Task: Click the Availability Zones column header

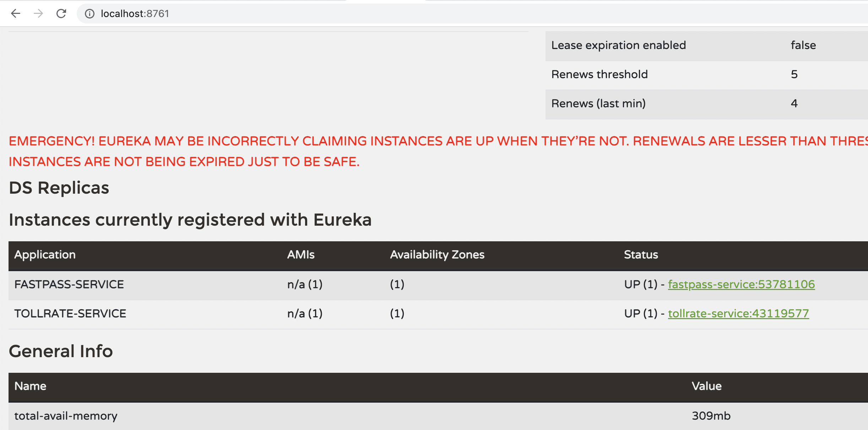Action: pos(437,254)
